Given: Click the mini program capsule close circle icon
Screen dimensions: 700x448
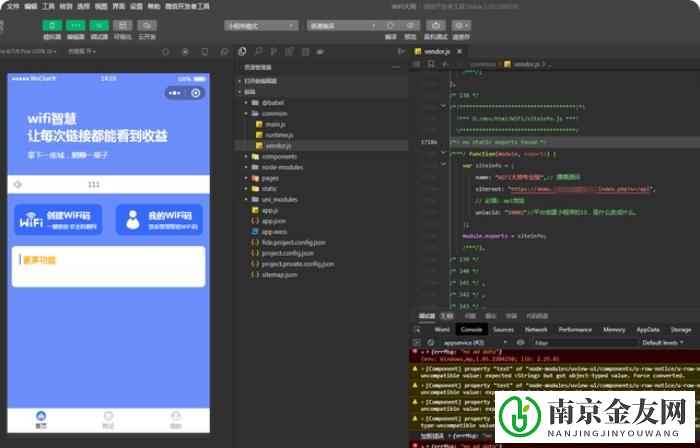Looking at the screenshot, I should 196,93.
